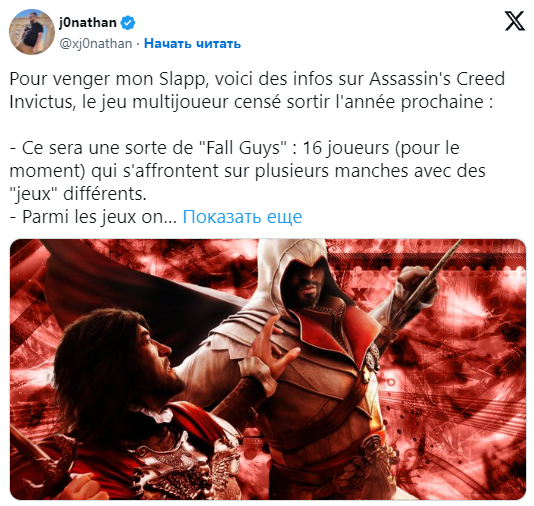Click "16 joueurs" in the tweet text
534x506 pixels.
pos(346,148)
